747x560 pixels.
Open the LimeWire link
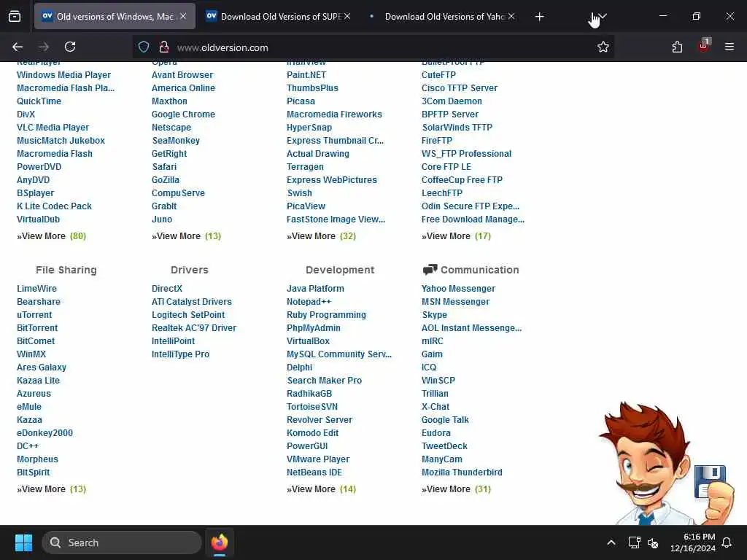click(x=36, y=289)
